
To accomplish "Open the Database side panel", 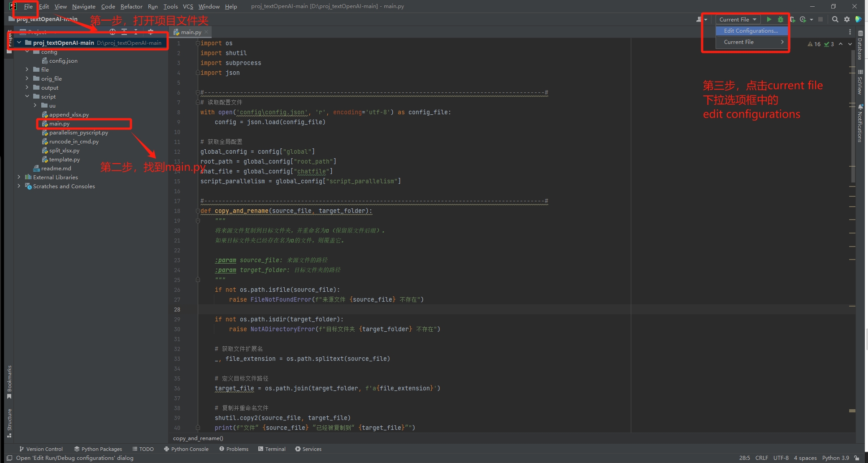I will pos(860,45).
